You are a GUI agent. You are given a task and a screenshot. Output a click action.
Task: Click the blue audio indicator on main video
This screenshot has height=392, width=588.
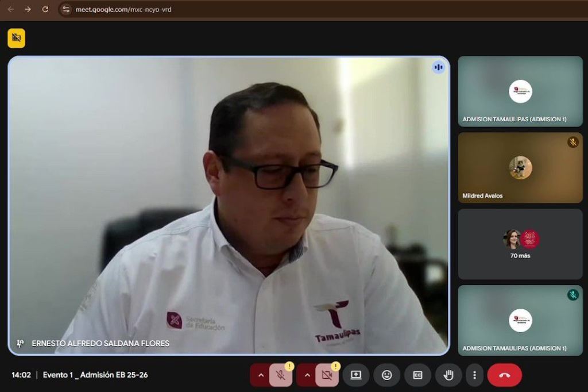pos(439,67)
